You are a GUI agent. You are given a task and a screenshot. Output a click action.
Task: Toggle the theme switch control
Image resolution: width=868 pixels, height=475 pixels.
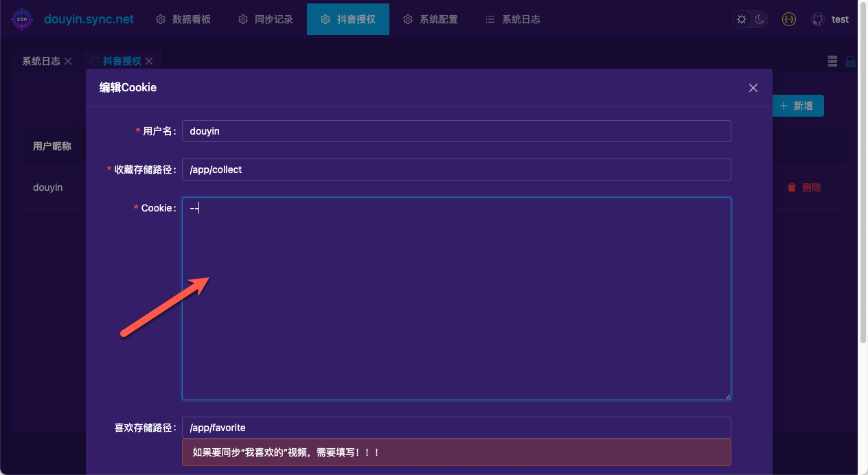(751, 19)
